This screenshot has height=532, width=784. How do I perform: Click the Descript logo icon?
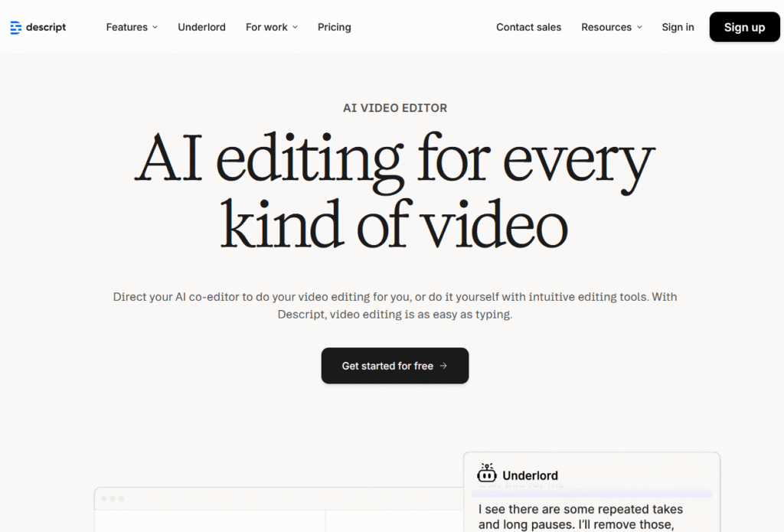[x=16, y=28]
